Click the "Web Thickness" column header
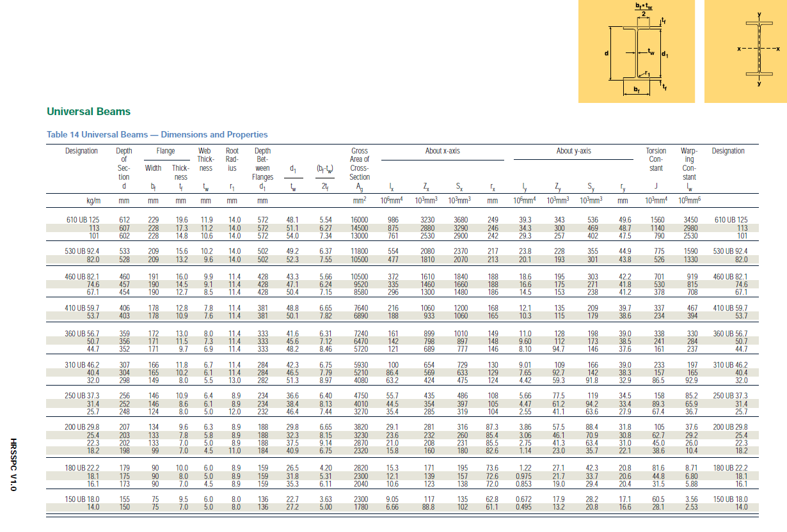This screenshot has height=532, width=787. pos(205,159)
